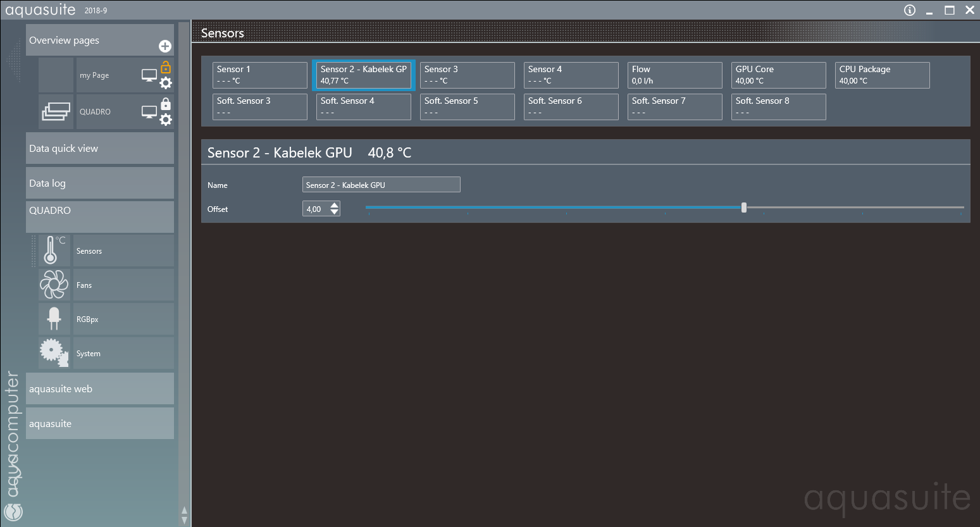
Task: Open the aquasuite web section
Action: 100,389
